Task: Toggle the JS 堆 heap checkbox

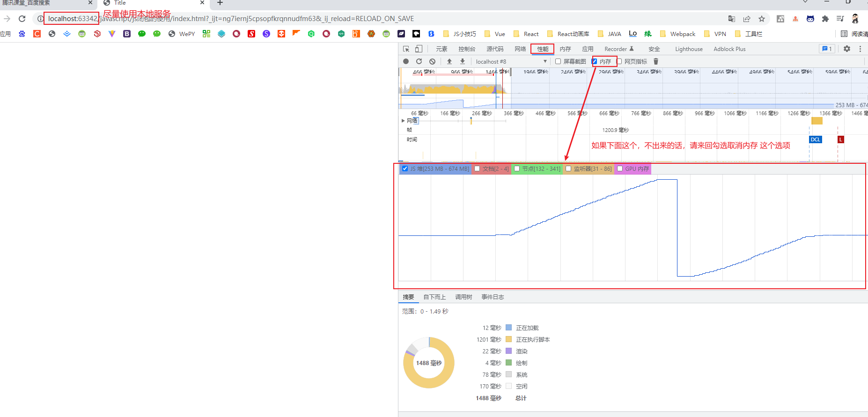Action: pos(405,168)
